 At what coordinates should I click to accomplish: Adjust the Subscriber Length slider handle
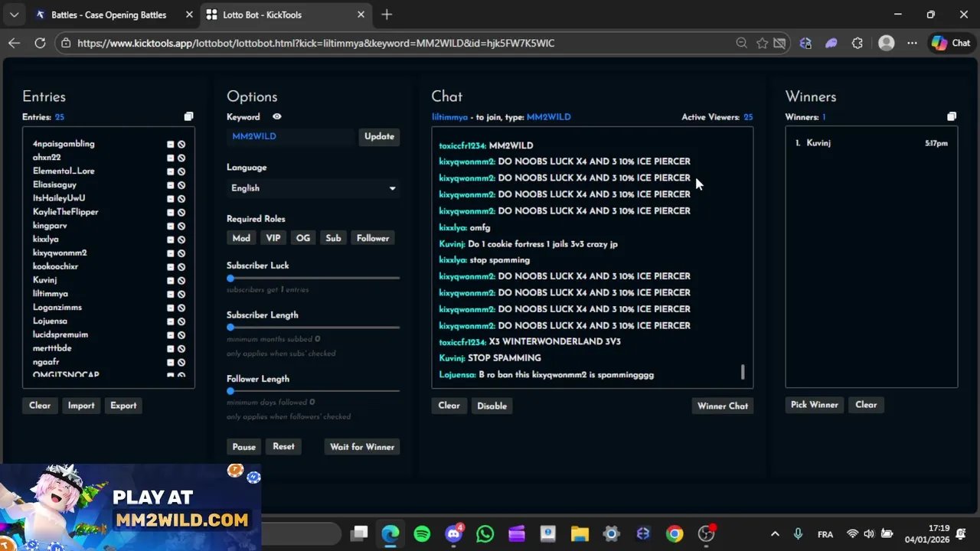230,328
